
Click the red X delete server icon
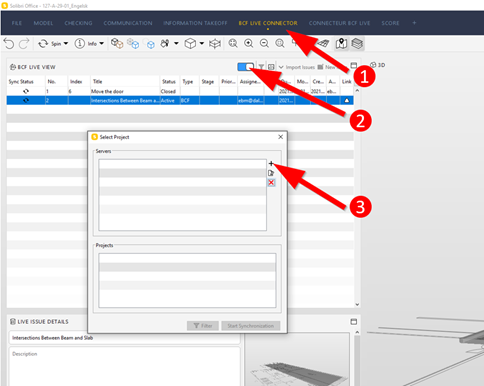pyautogui.click(x=271, y=183)
